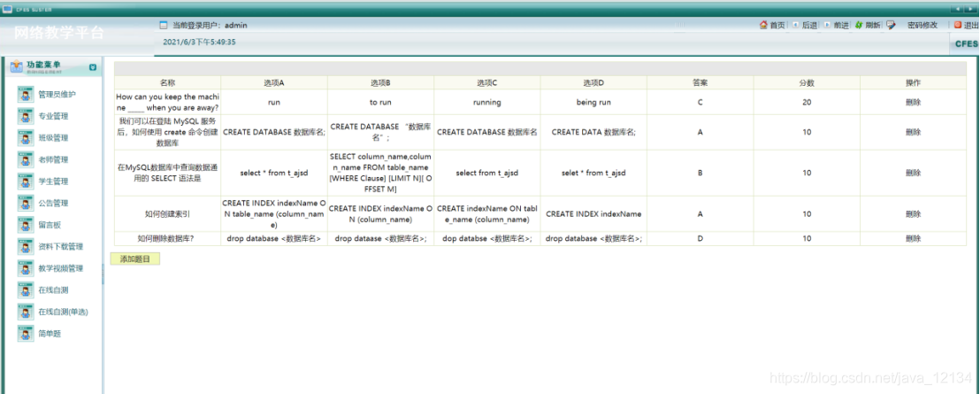Select the 在线自测 sidebar icon

tap(26, 290)
